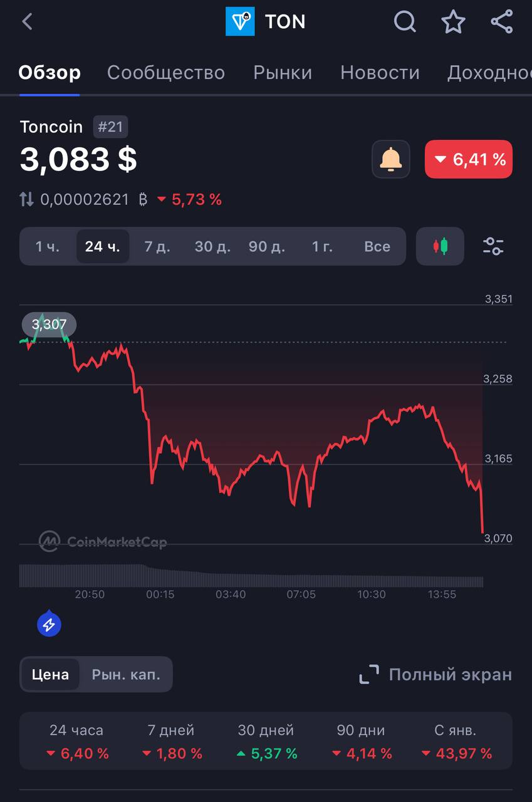Set a price alert with bell icon
This screenshot has width=532, height=802.
[x=391, y=159]
